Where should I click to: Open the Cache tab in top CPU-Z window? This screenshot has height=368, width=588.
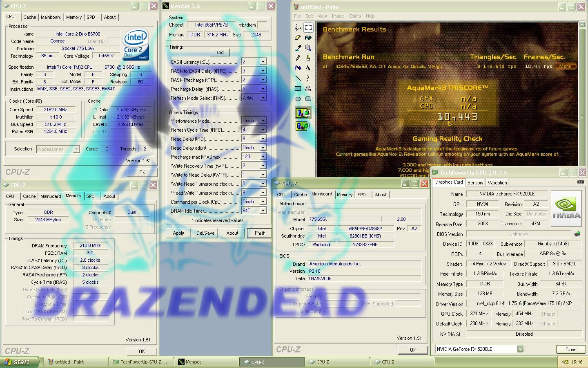pyautogui.click(x=29, y=17)
